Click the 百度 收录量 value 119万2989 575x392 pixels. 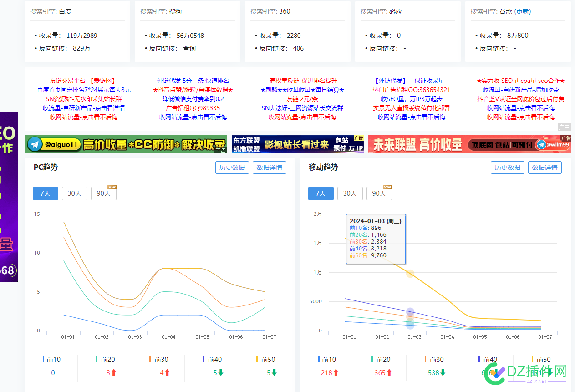(82, 35)
